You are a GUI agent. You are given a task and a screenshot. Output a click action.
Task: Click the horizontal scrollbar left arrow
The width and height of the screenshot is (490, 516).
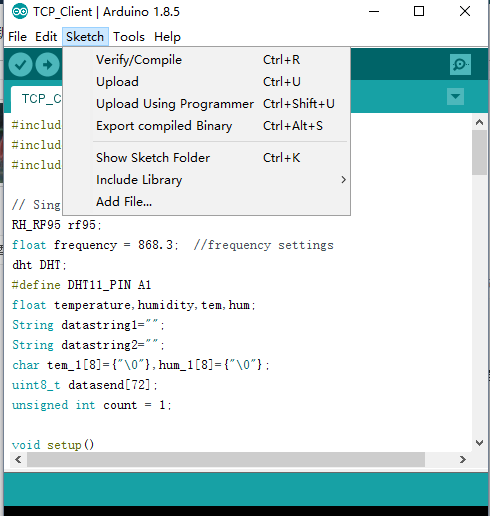pyautogui.click(x=18, y=460)
